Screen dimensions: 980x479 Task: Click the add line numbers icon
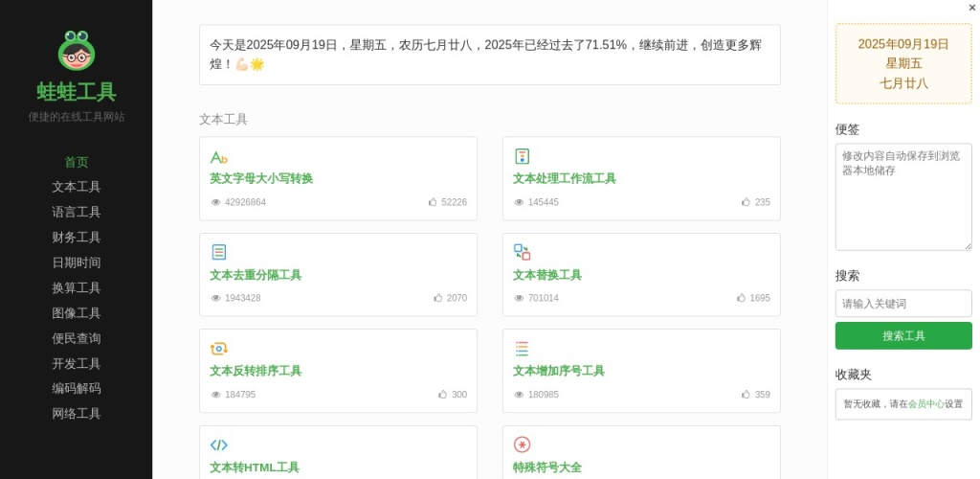[522, 349]
